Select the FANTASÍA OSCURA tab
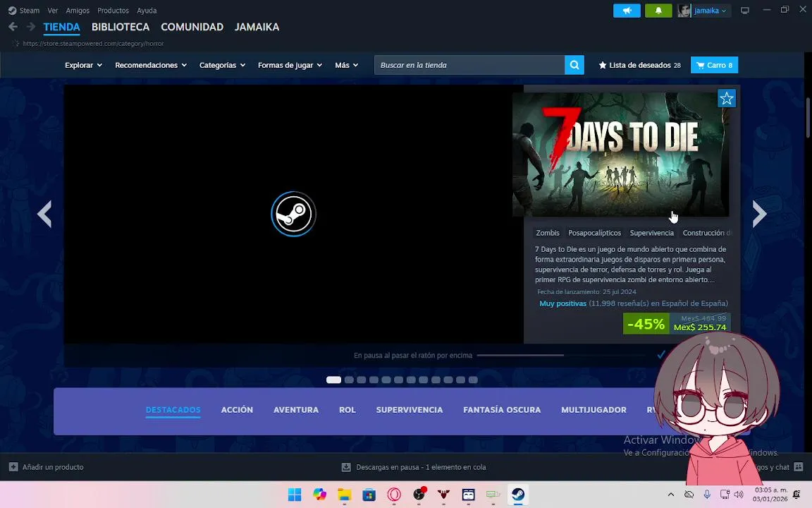This screenshot has height=508, width=812. pyautogui.click(x=502, y=409)
